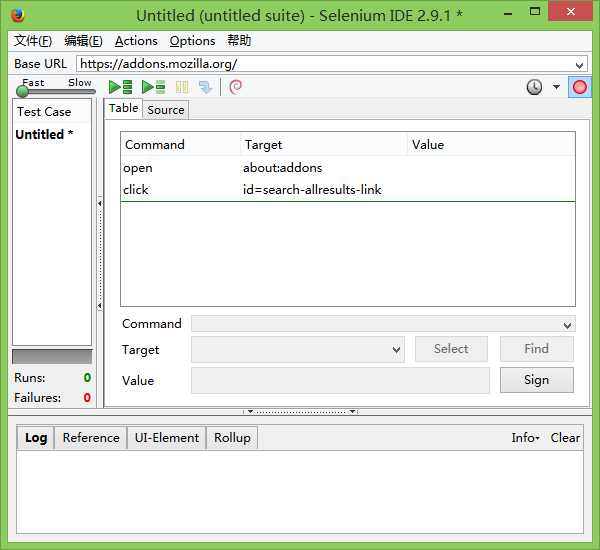The image size is (600, 550).
Task: Open the 文件(F) menu
Action: coord(33,41)
